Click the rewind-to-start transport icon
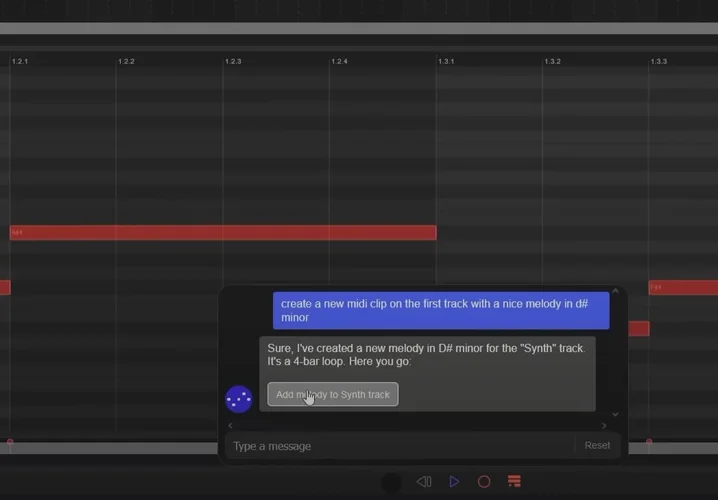 [x=424, y=482]
